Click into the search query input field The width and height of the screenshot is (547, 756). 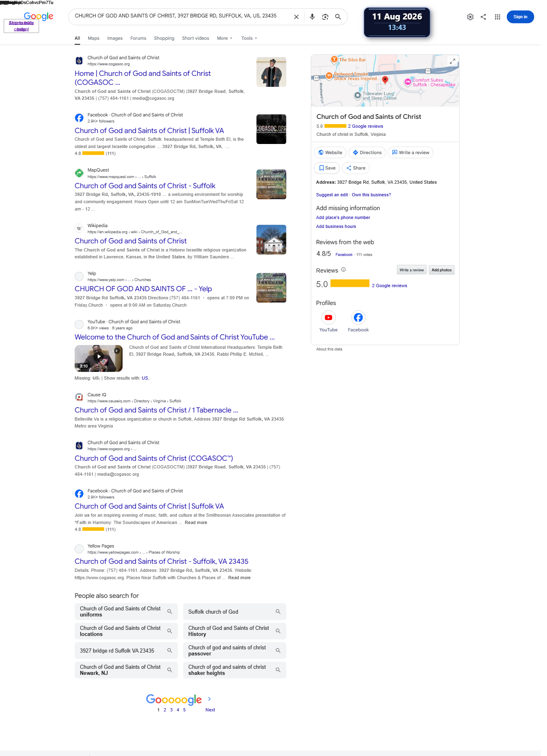tap(181, 16)
